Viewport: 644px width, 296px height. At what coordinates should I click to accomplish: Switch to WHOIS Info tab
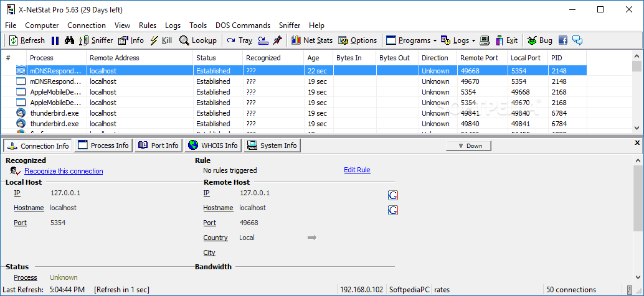coord(213,146)
